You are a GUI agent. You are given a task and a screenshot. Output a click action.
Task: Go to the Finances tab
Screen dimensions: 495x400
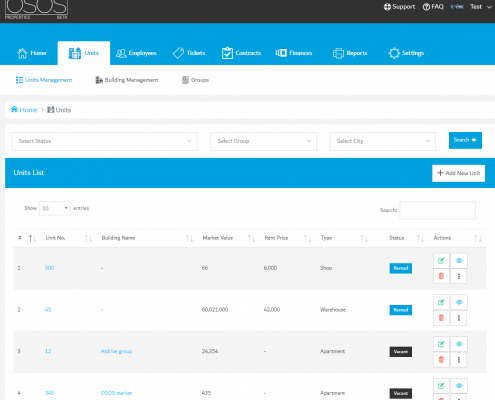point(294,53)
